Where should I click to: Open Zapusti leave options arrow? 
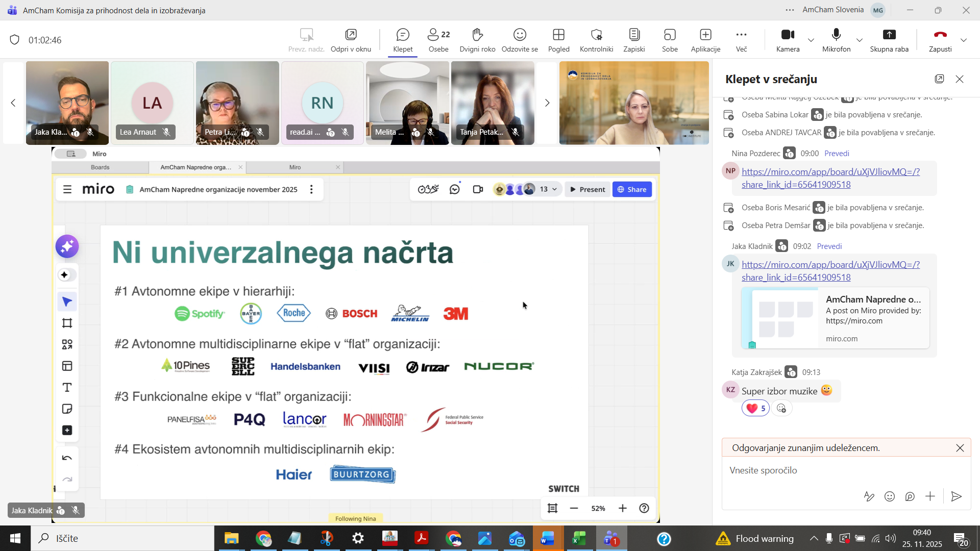pyautogui.click(x=964, y=40)
